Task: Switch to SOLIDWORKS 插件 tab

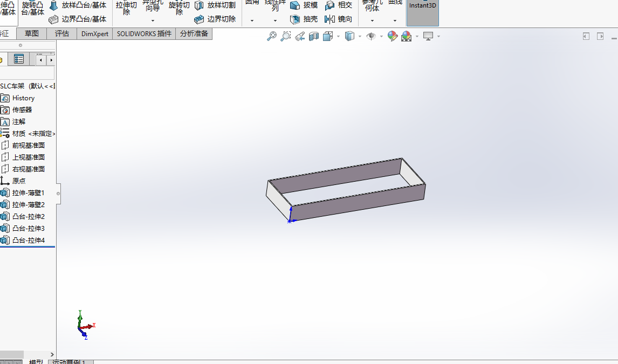Action: 144,34
